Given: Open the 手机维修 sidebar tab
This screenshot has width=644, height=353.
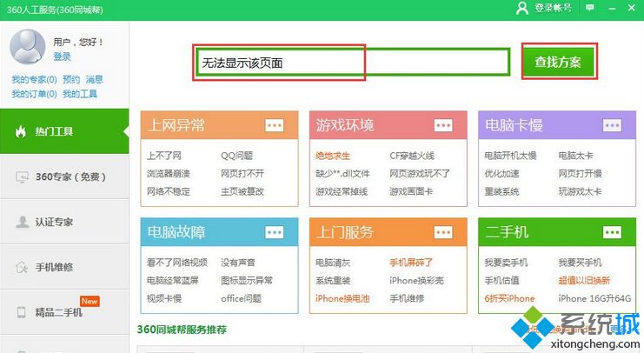Looking at the screenshot, I should [x=64, y=267].
